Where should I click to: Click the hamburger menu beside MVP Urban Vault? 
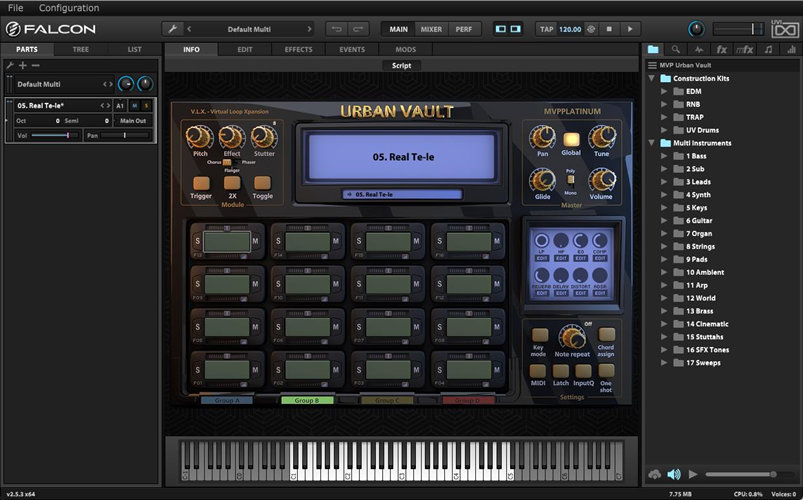(x=652, y=65)
